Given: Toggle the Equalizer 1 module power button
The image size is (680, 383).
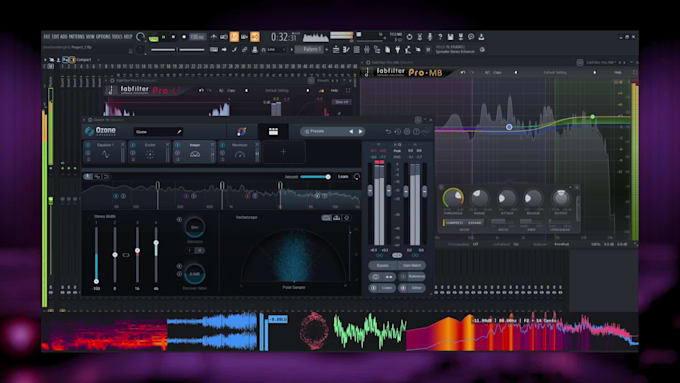Looking at the screenshot, I should [88, 145].
